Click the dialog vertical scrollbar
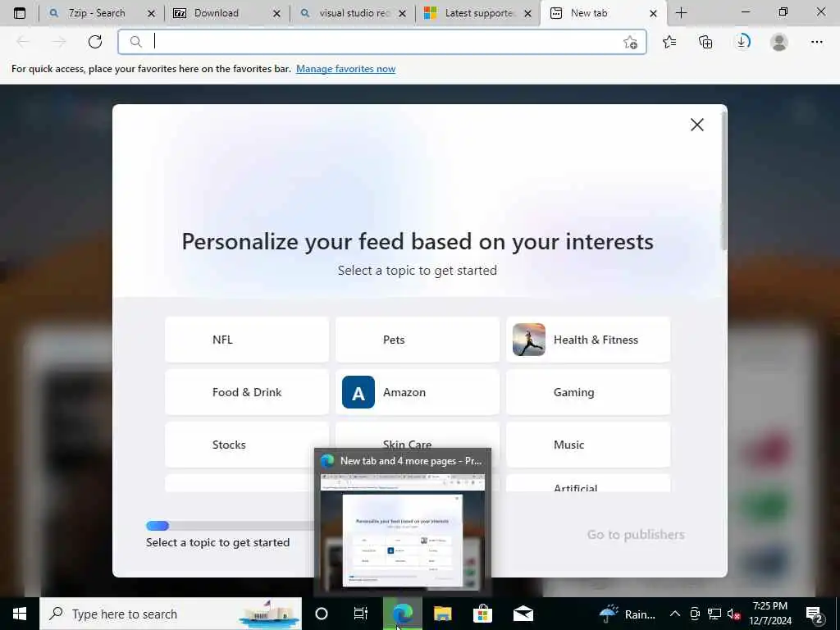This screenshot has height=630, width=840. coord(724,182)
